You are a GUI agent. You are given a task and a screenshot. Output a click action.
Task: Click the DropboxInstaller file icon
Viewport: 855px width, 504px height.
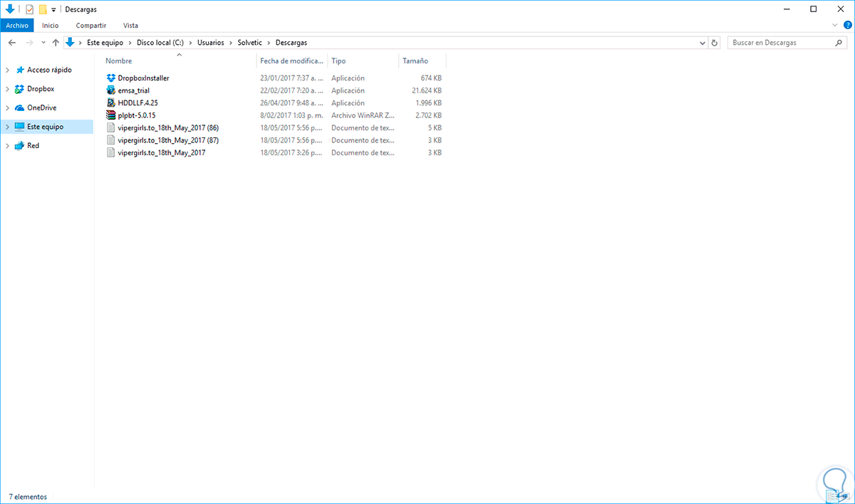coord(110,78)
